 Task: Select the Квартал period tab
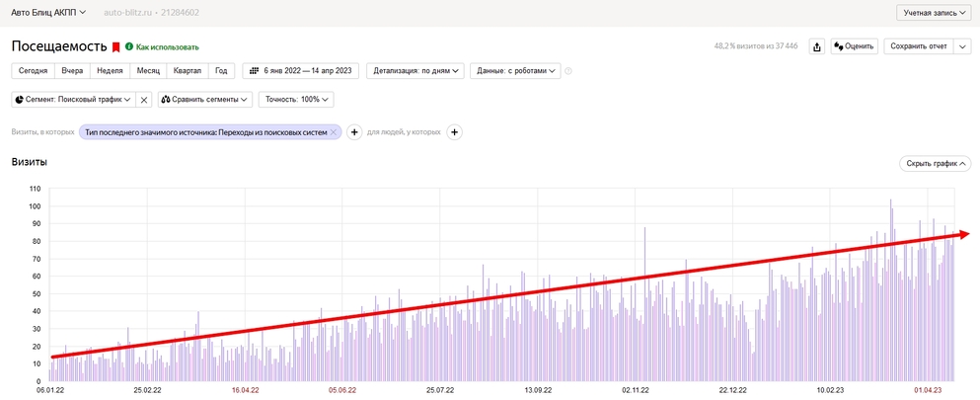(188, 71)
